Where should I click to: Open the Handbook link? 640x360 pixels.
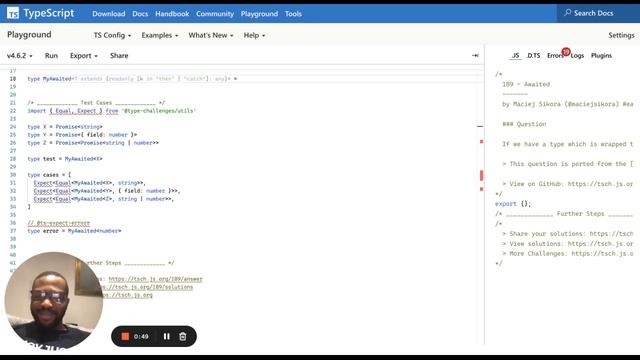(x=172, y=14)
